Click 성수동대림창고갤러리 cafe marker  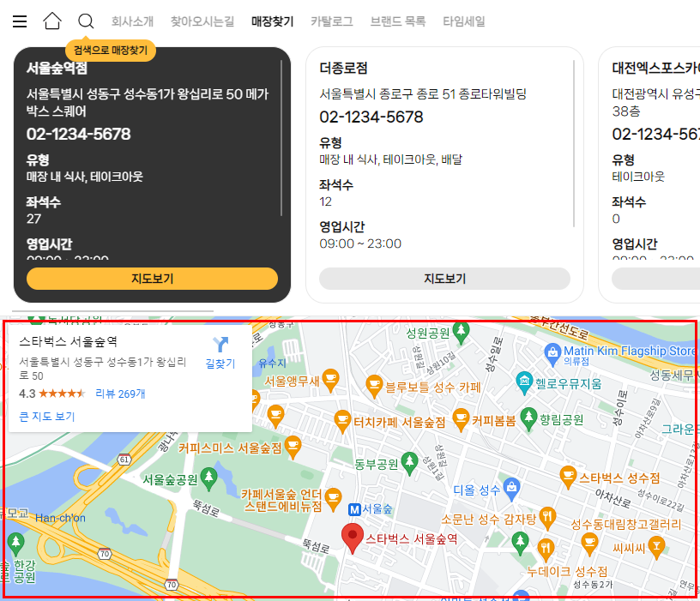pos(589,544)
